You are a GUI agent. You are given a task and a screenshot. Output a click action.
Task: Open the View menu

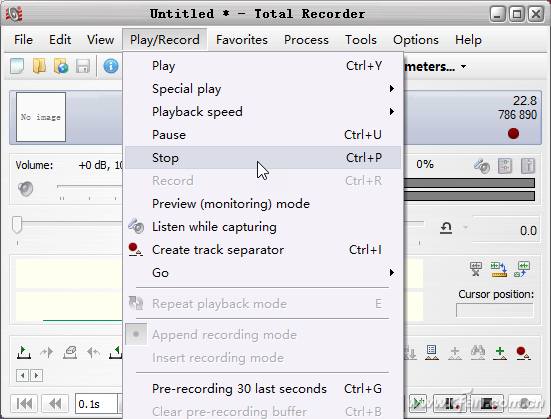pyautogui.click(x=100, y=40)
